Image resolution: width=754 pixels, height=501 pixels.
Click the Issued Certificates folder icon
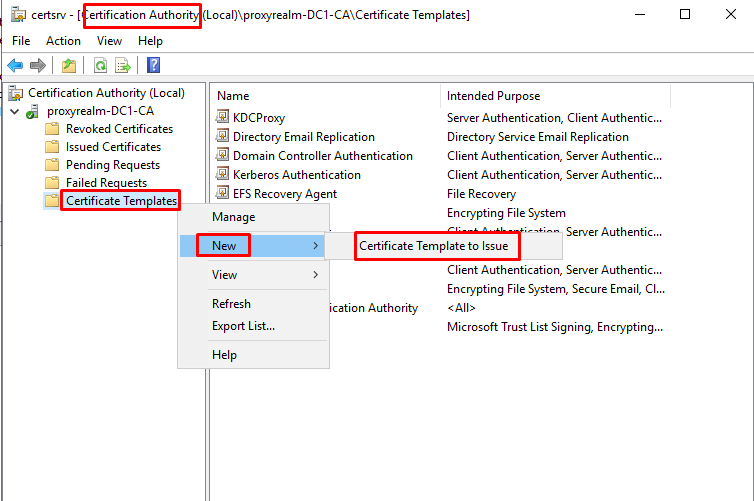[52, 147]
